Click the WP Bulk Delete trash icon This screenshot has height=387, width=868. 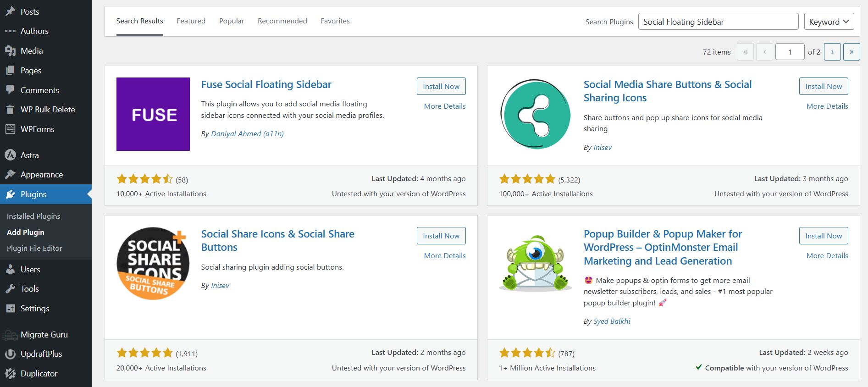coord(10,110)
